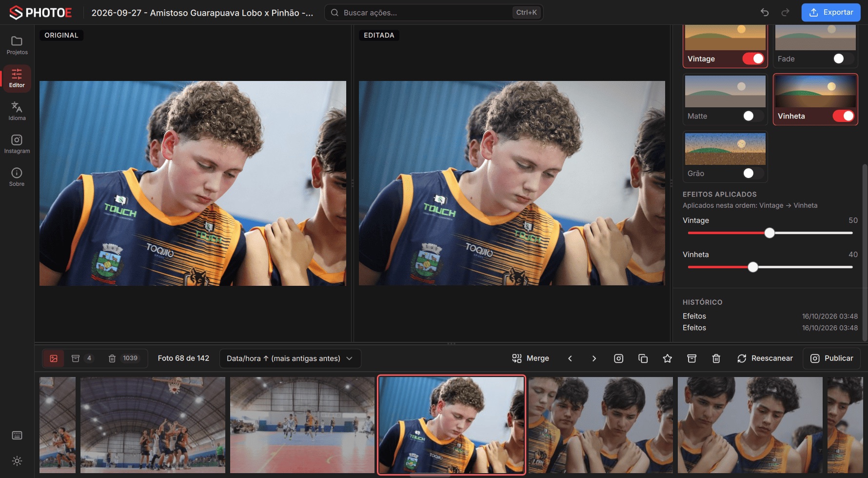Enable the Matte effect toggle
This screenshot has width=868, height=478.
[x=753, y=116]
